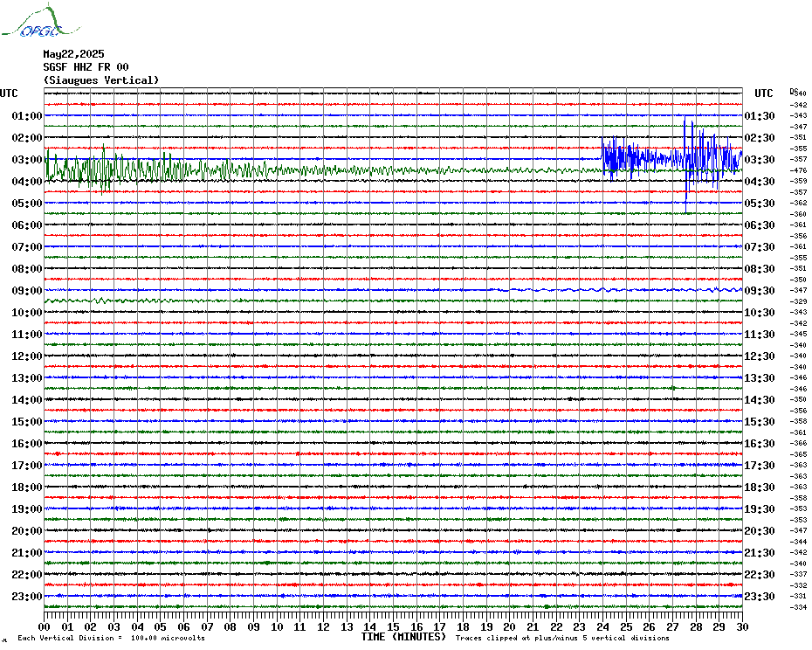Viewport: 812px width, 650px height.
Task: Click the -345 offset value
Action: pos(799,334)
